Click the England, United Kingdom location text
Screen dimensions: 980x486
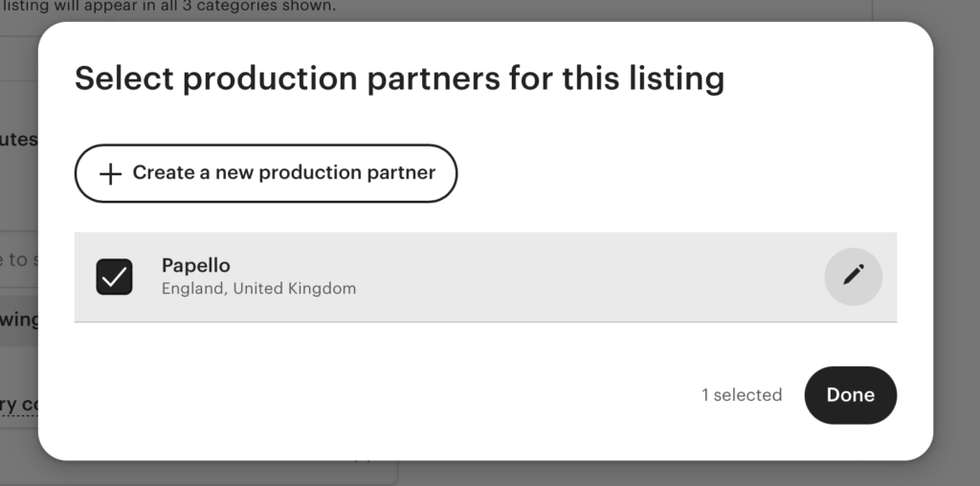click(258, 289)
